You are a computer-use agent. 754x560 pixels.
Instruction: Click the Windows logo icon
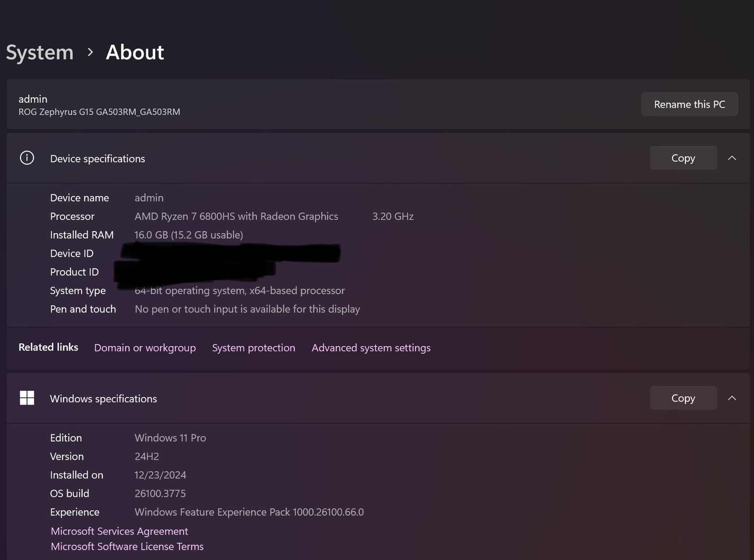click(27, 398)
